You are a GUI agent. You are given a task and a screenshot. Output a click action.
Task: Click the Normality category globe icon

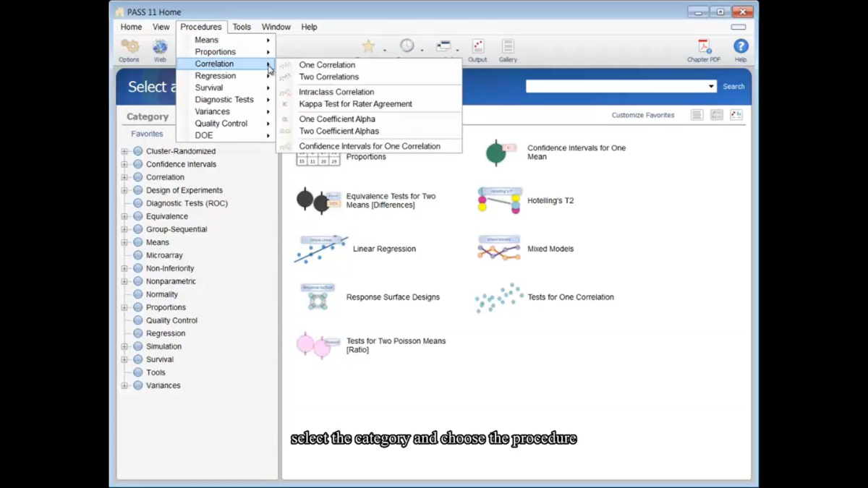pyautogui.click(x=138, y=294)
